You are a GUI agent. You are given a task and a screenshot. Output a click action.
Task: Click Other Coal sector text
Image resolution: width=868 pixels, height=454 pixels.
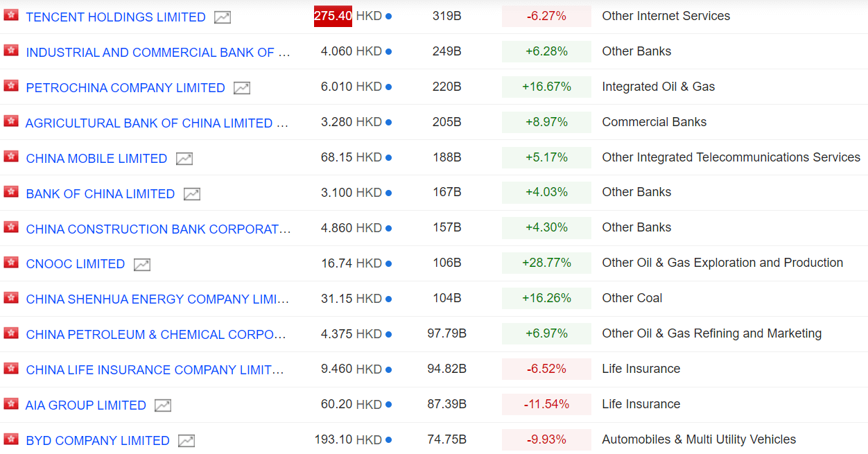[x=632, y=299]
